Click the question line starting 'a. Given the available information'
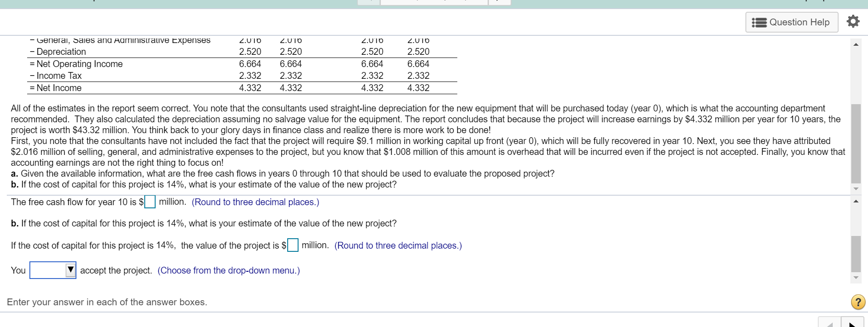Viewport: 868px width, 327px height. 283,173
